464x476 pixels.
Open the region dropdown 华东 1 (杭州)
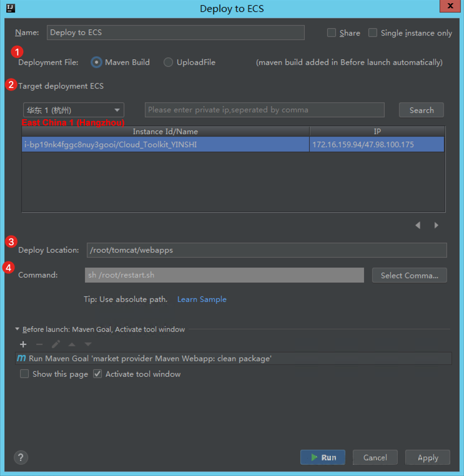pyautogui.click(x=74, y=110)
